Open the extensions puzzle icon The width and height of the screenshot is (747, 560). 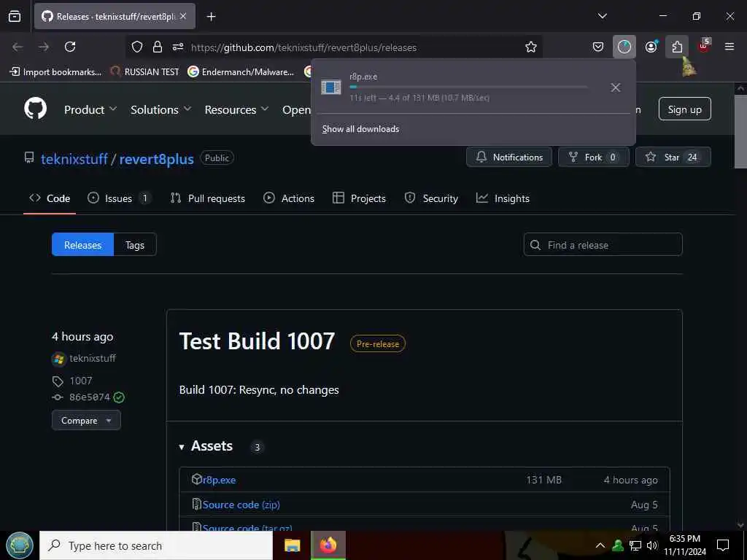[x=677, y=47]
